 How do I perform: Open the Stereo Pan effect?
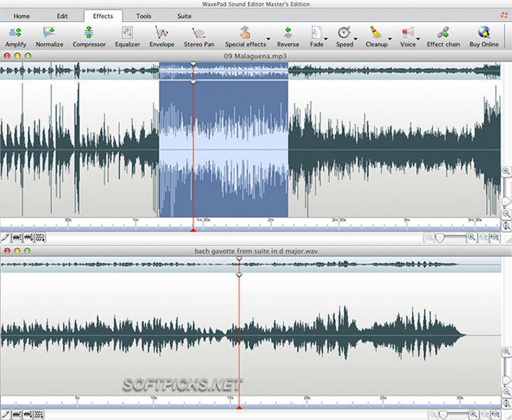(199, 37)
